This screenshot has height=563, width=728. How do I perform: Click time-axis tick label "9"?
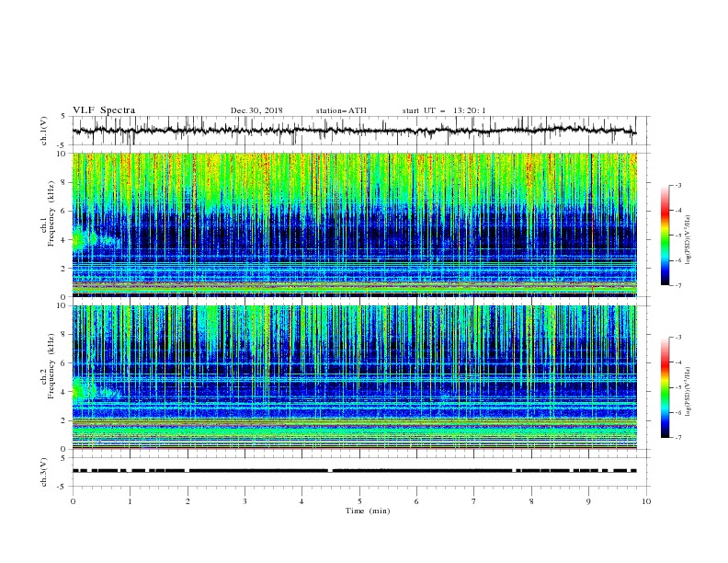coord(588,501)
